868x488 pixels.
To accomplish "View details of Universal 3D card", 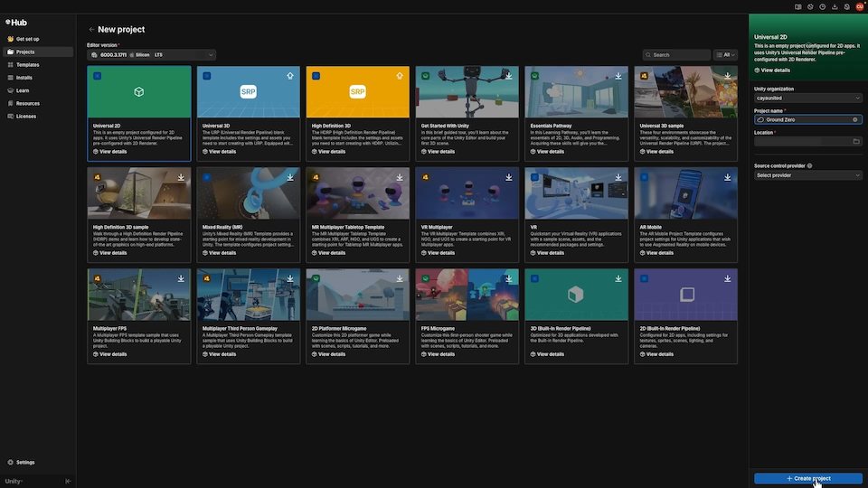I will pyautogui.click(x=219, y=151).
